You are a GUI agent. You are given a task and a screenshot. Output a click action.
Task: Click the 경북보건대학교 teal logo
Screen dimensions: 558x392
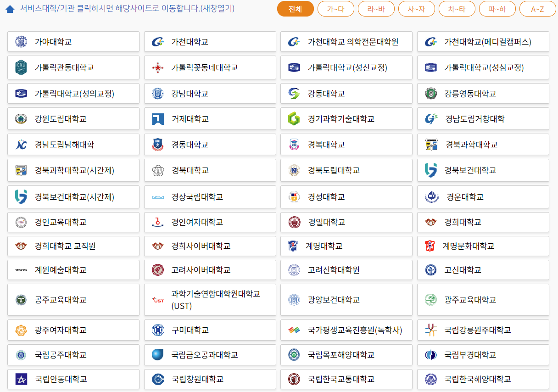(431, 170)
